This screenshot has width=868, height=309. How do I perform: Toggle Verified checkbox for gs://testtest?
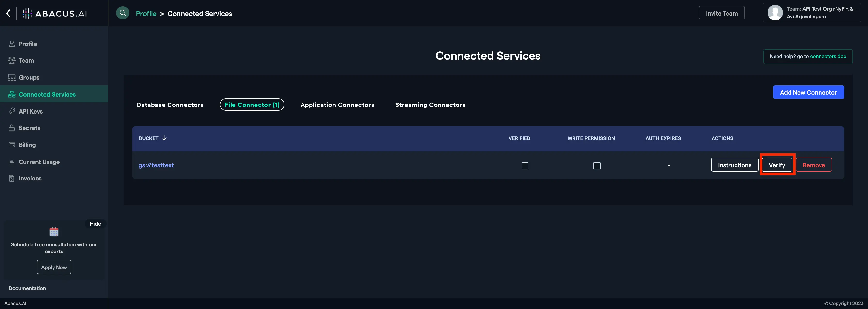(525, 166)
